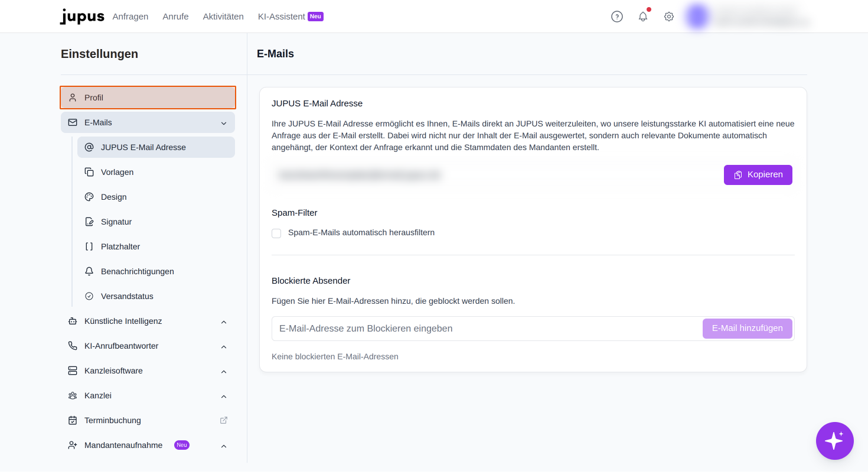Open the Aktivitäten tab
Screen dimensions: 868x474
pos(223,17)
